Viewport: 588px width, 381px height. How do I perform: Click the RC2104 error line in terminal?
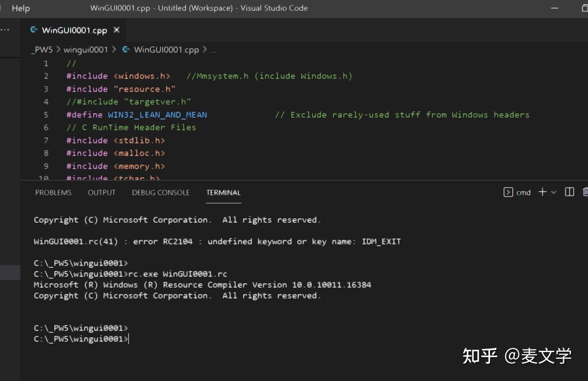217,241
